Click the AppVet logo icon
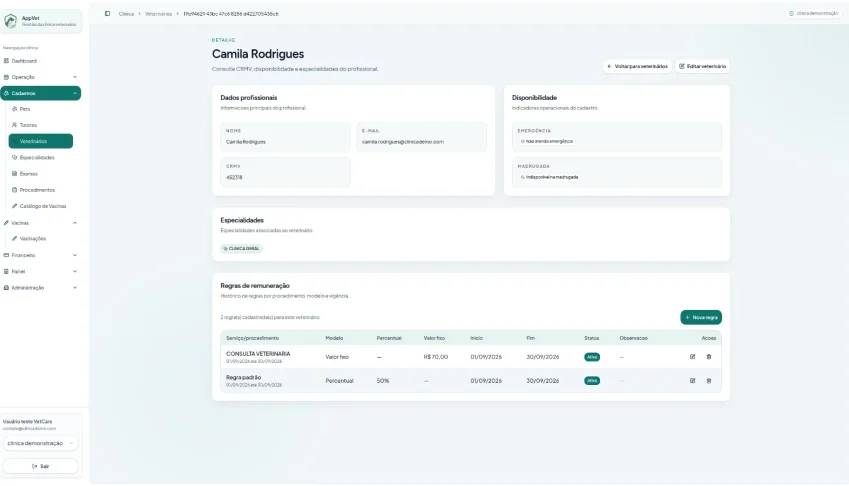Viewport: 849px width, 486px height. coord(10,21)
